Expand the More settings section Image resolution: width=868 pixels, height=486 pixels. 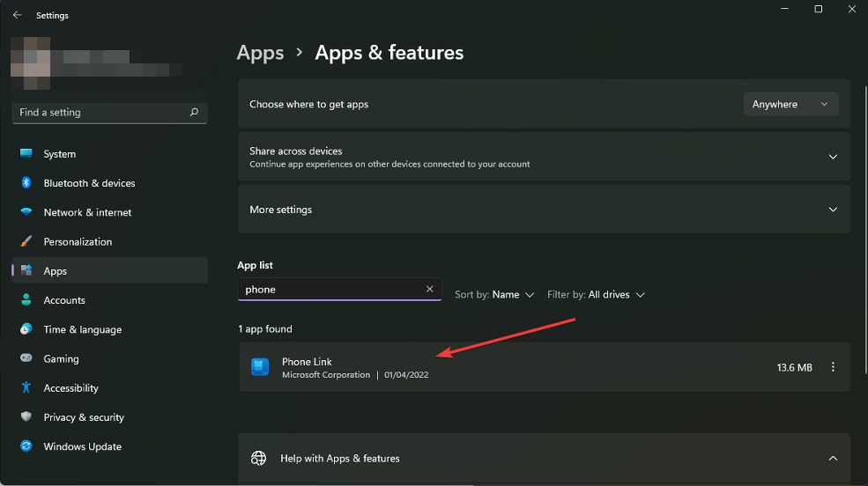click(x=545, y=210)
